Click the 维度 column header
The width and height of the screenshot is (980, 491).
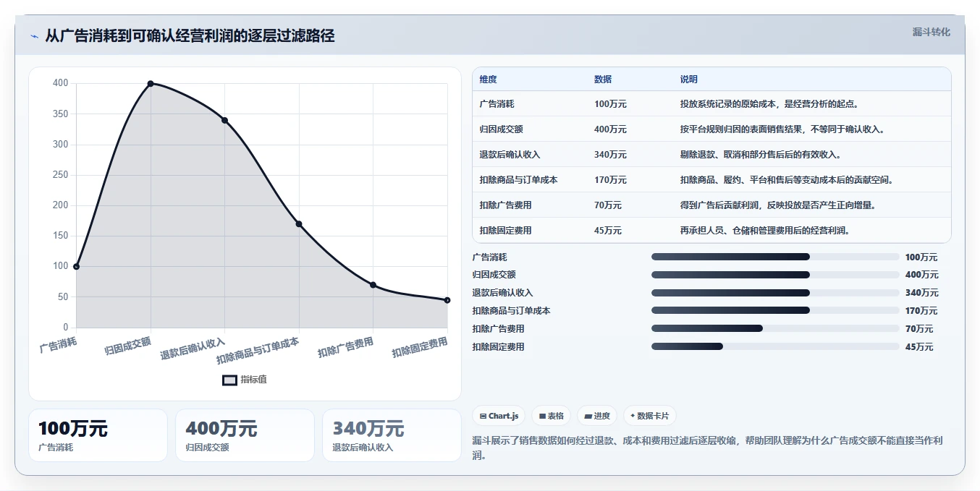click(488, 80)
